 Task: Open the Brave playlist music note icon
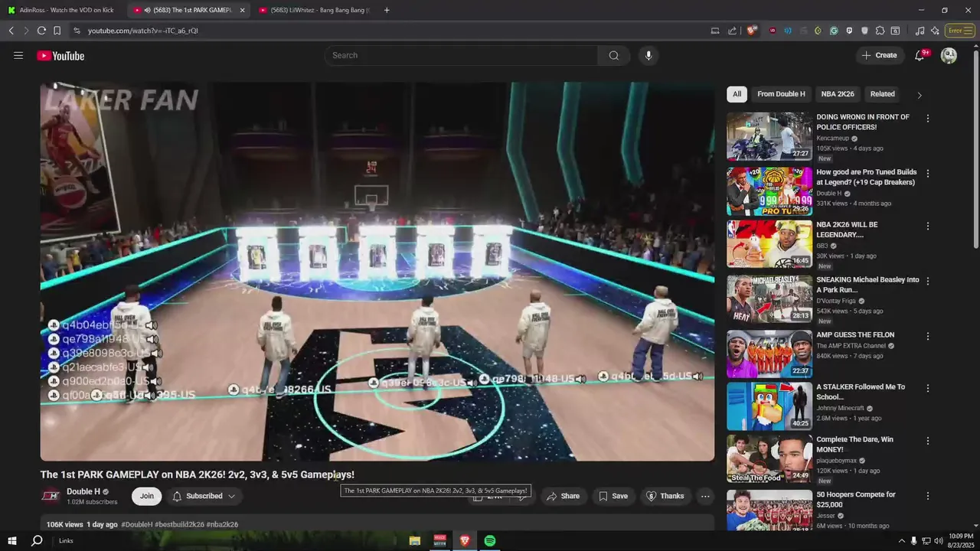pos(920,31)
